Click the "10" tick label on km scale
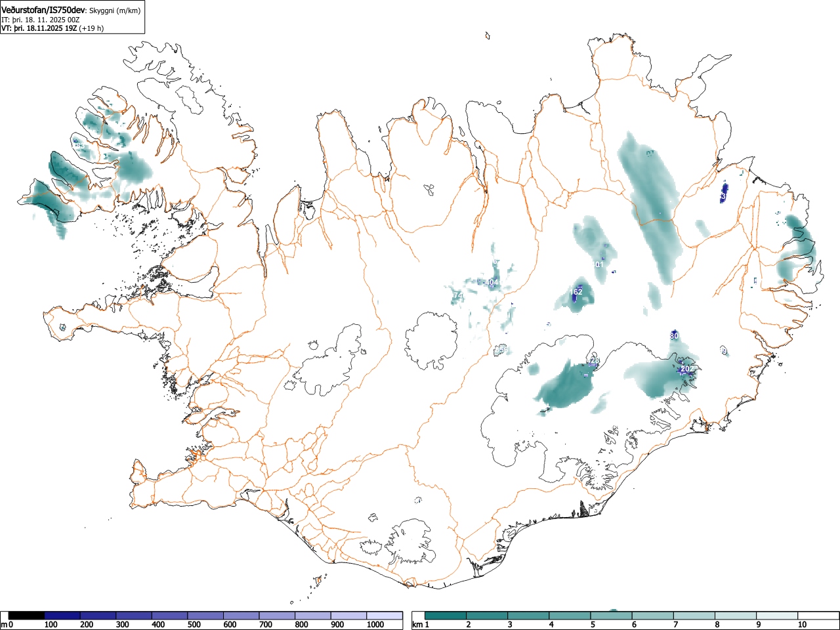The height and width of the screenshot is (630, 840). pos(802,625)
